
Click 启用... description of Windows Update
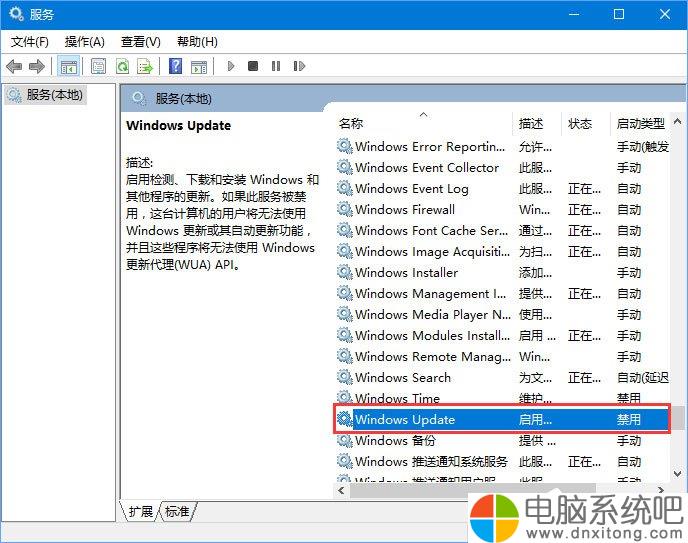(x=535, y=420)
